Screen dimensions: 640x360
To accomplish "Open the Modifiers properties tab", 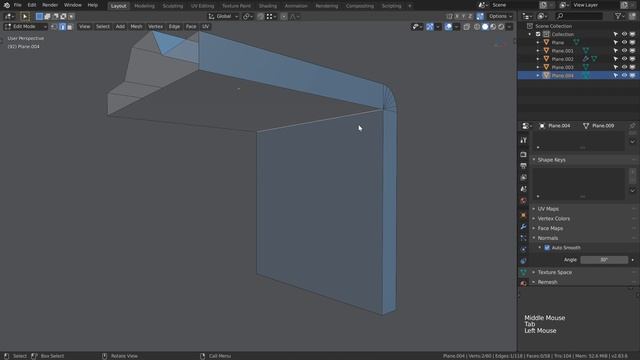I will coord(523,227).
